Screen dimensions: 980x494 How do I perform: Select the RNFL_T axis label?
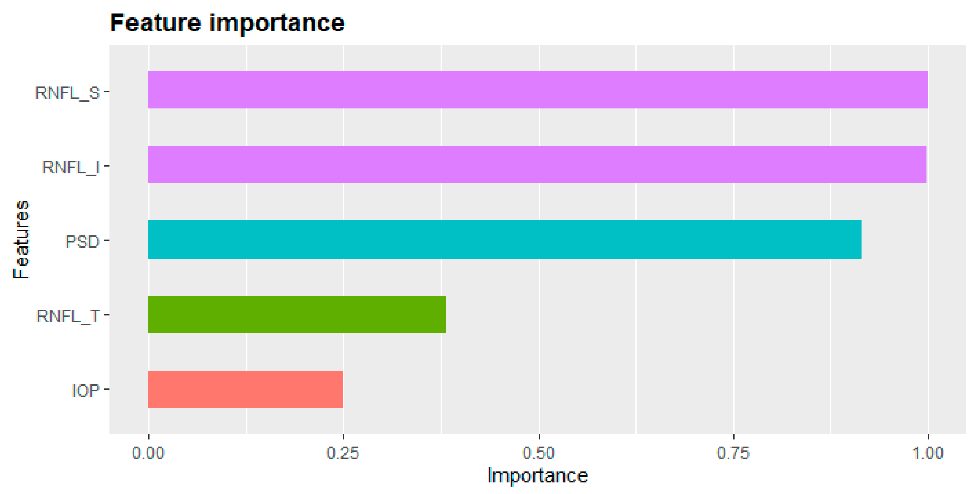[x=68, y=316]
